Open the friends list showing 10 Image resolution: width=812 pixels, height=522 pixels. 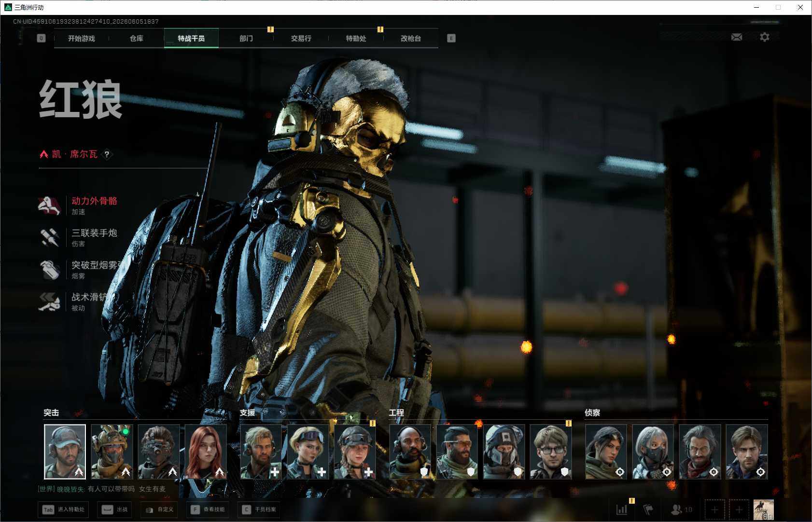tap(682, 509)
